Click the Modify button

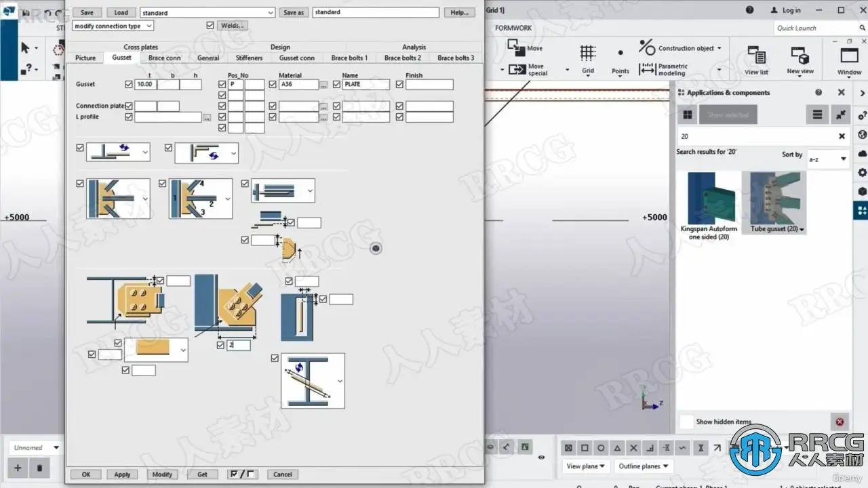[162, 474]
